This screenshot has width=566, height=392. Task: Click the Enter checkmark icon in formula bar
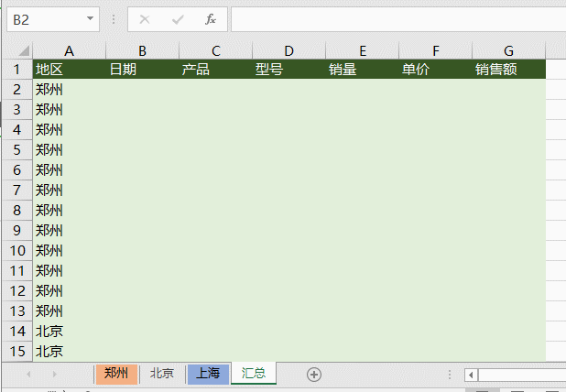coord(177,19)
